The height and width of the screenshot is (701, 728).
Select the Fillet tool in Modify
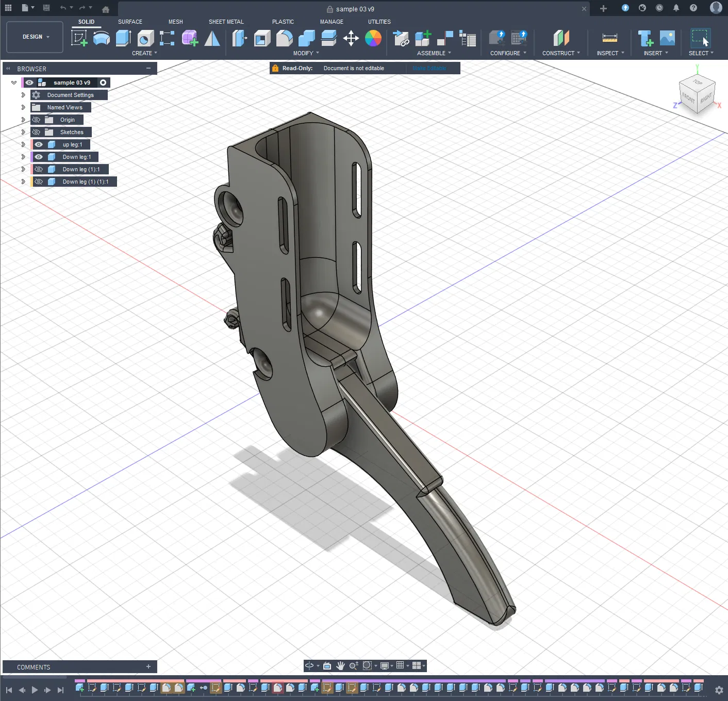284,38
